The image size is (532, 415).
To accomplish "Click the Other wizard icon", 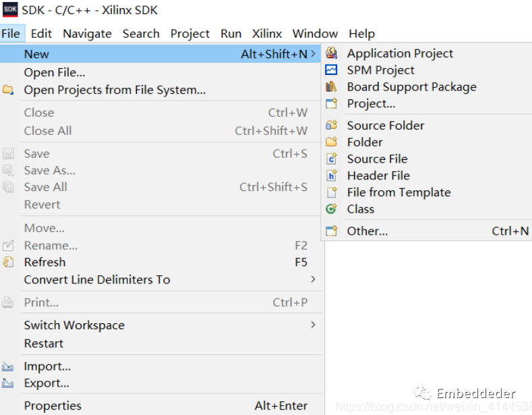I will click(331, 231).
